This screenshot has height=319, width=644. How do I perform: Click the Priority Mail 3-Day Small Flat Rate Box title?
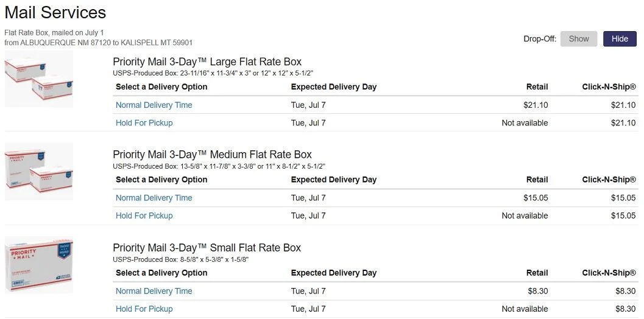207,248
